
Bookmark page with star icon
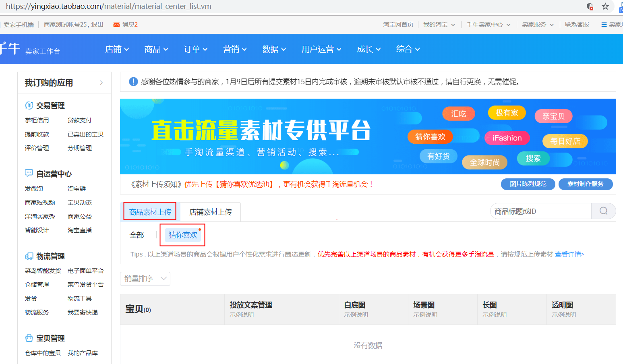click(605, 6)
